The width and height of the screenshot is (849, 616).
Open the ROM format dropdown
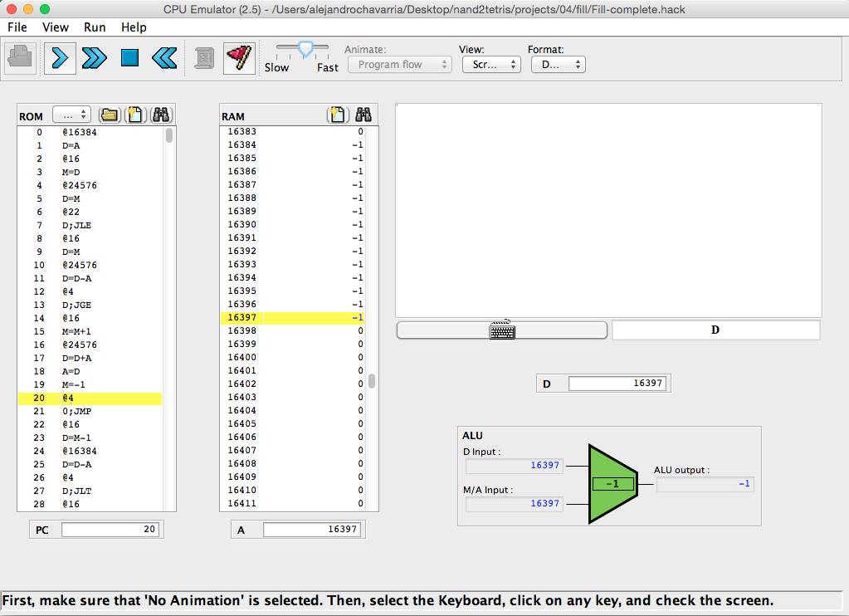coord(71,115)
